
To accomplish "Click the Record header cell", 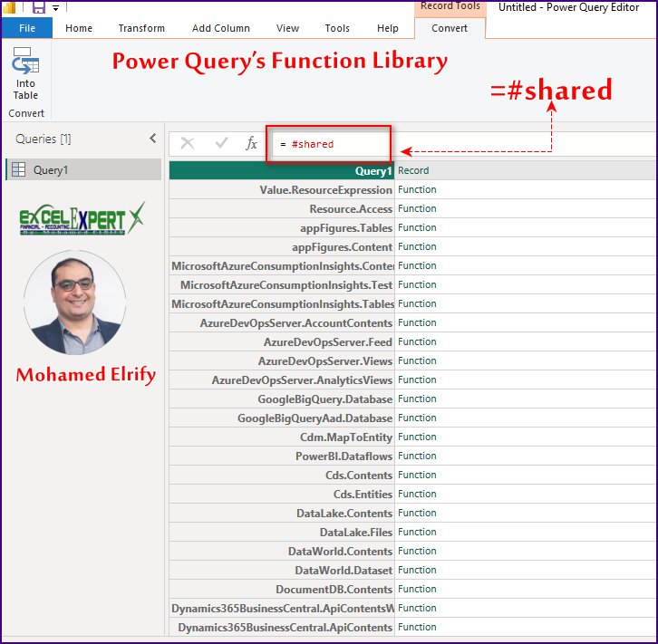I will coord(413,170).
